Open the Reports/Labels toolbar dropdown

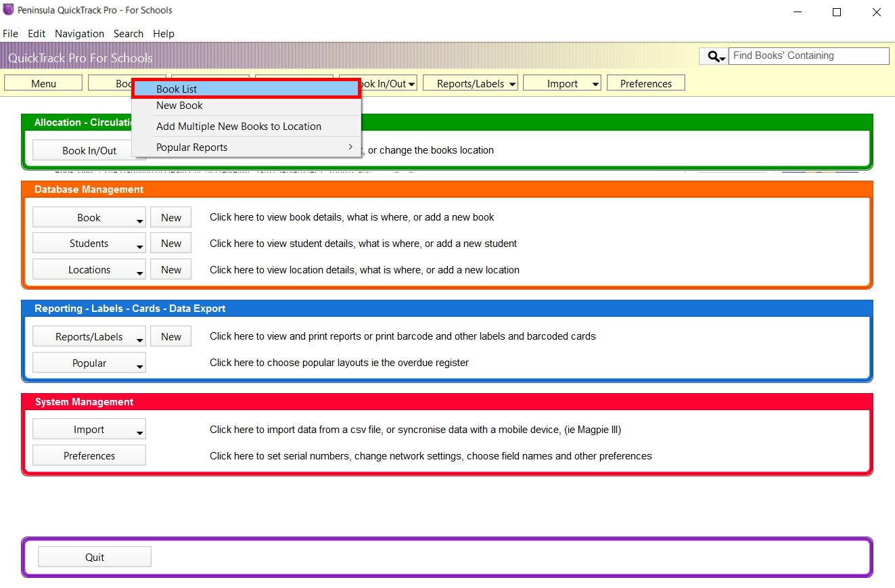click(x=470, y=83)
